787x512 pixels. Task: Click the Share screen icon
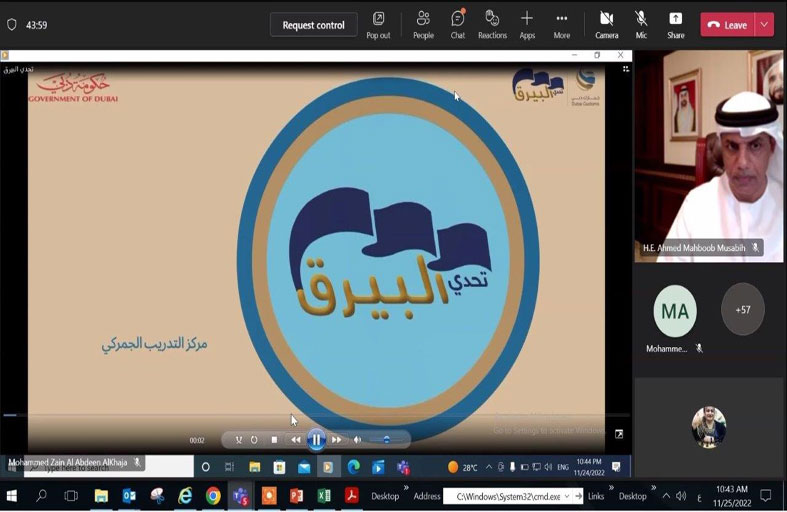(x=676, y=24)
